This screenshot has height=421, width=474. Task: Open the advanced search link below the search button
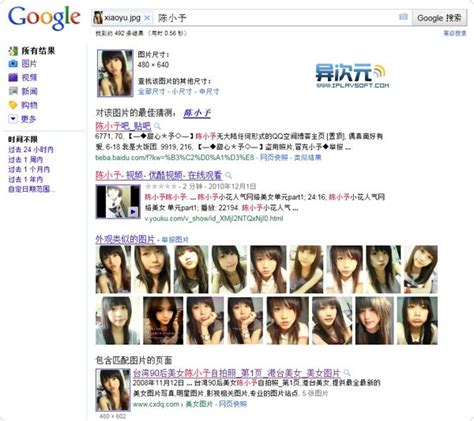click(455, 33)
